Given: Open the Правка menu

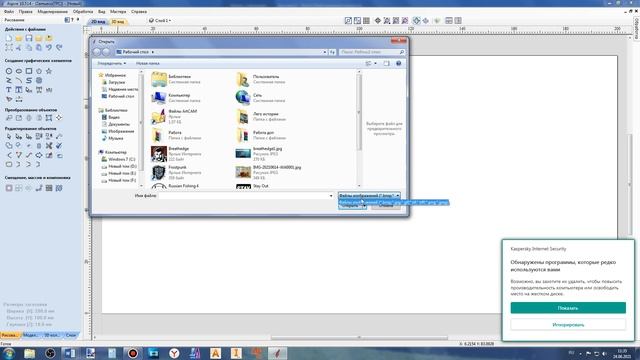Looking at the screenshot, I should click(25, 11).
